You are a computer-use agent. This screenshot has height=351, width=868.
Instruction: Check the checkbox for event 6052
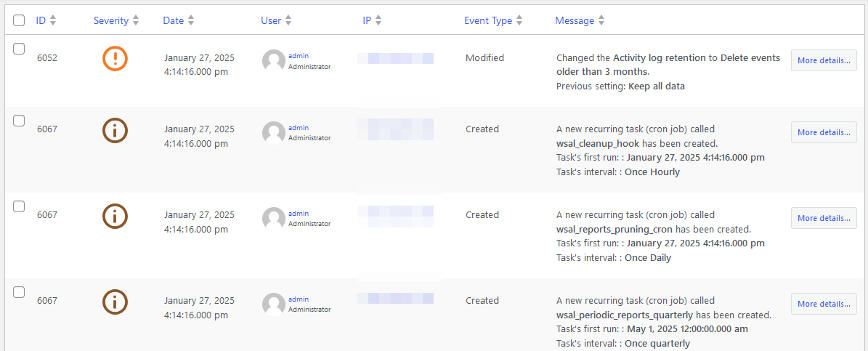20,49
